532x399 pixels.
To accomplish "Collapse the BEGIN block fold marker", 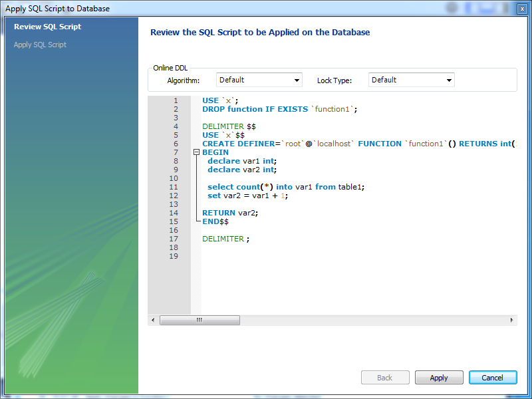I will click(x=196, y=152).
